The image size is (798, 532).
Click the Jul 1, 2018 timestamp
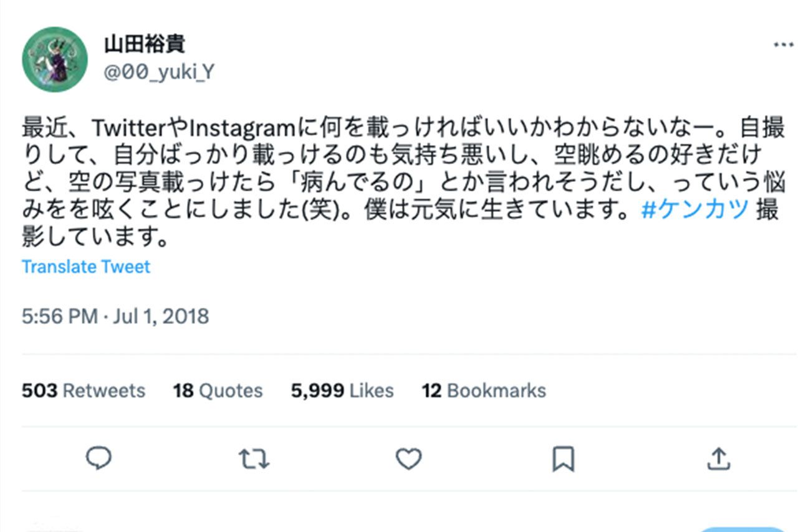point(115,316)
